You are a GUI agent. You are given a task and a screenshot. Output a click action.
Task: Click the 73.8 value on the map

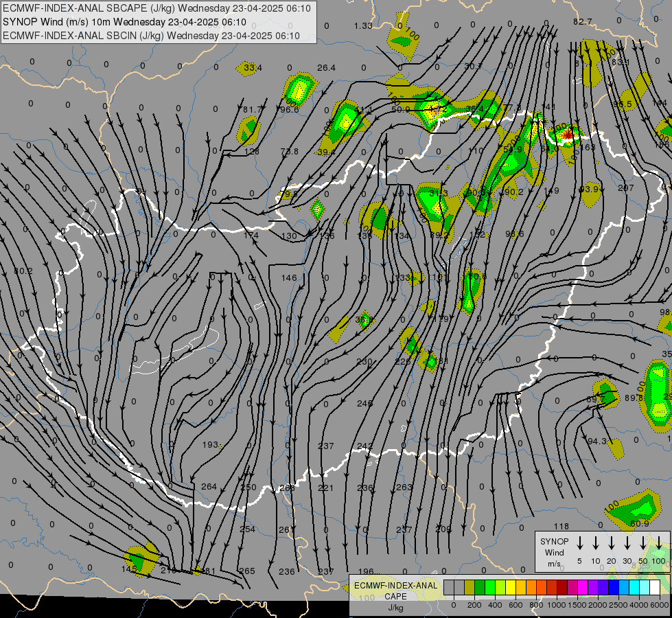coord(289,151)
